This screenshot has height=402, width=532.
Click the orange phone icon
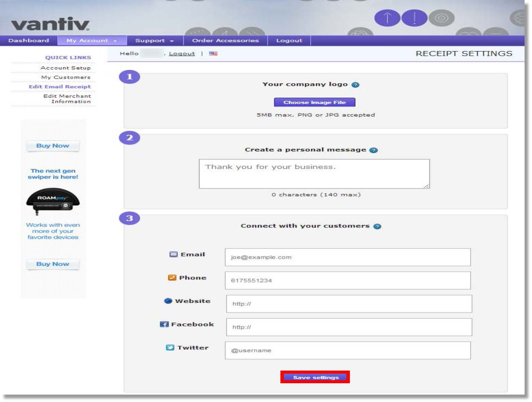coord(173,277)
